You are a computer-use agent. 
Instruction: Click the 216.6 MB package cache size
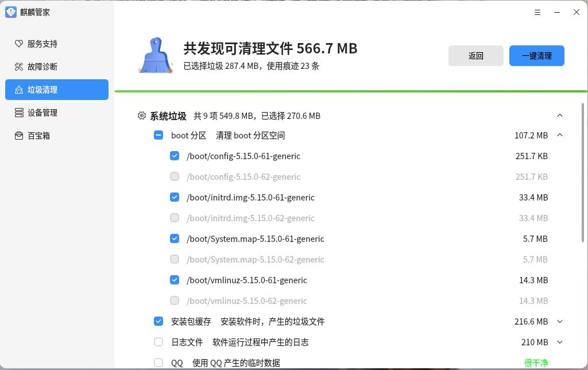[531, 322]
